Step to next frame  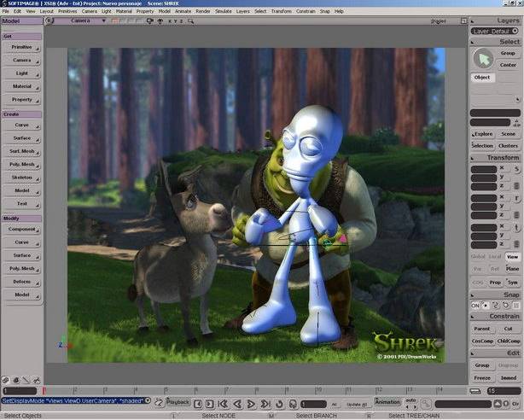click(210, 404)
